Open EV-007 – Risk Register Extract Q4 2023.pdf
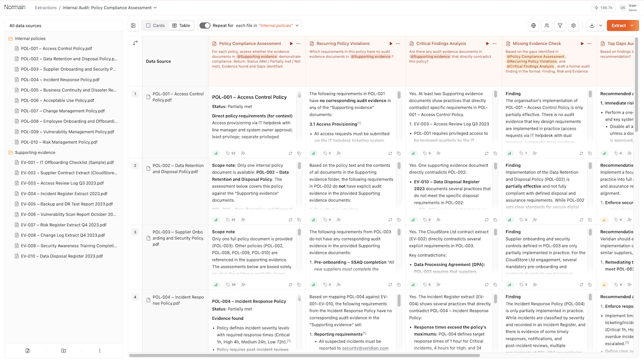This screenshot has width=644, height=362. point(63,225)
